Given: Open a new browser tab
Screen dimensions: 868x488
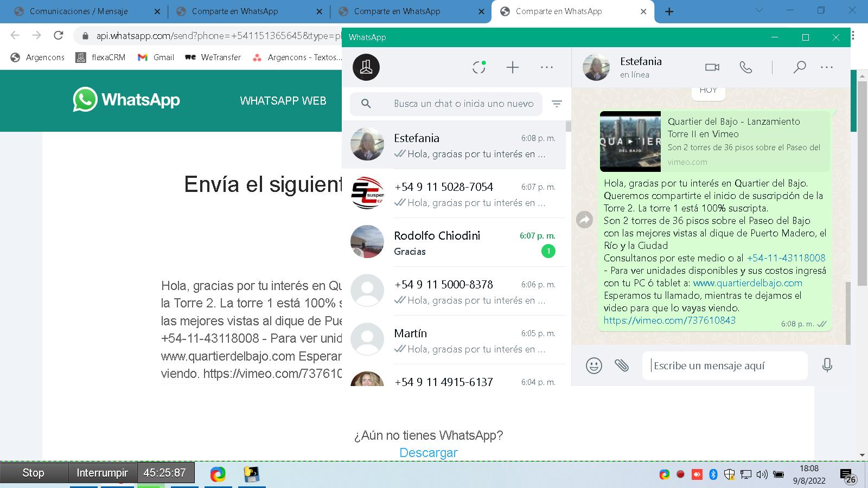Looking at the screenshot, I should [x=669, y=11].
